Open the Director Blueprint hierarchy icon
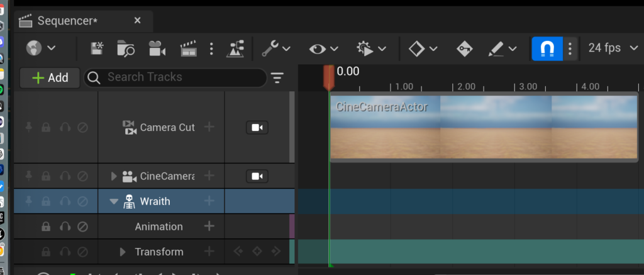This screenshot has height=275, width=644. tap(236, 48)
